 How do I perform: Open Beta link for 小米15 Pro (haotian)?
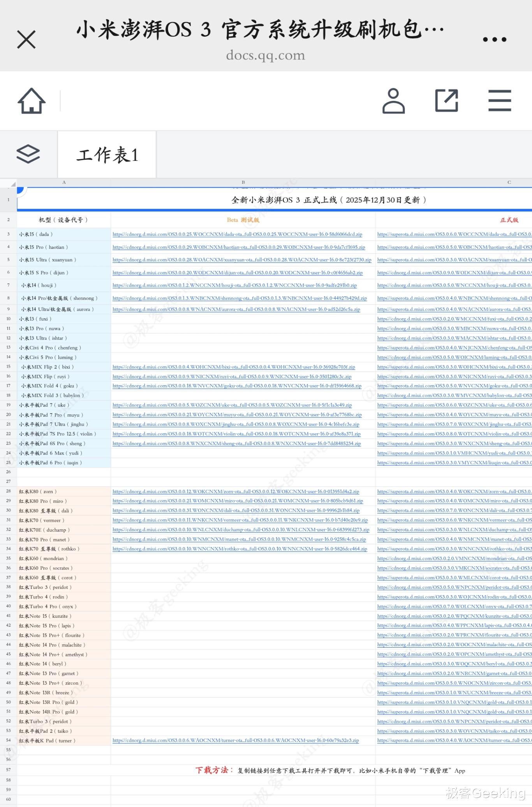[x=239, y=247]
